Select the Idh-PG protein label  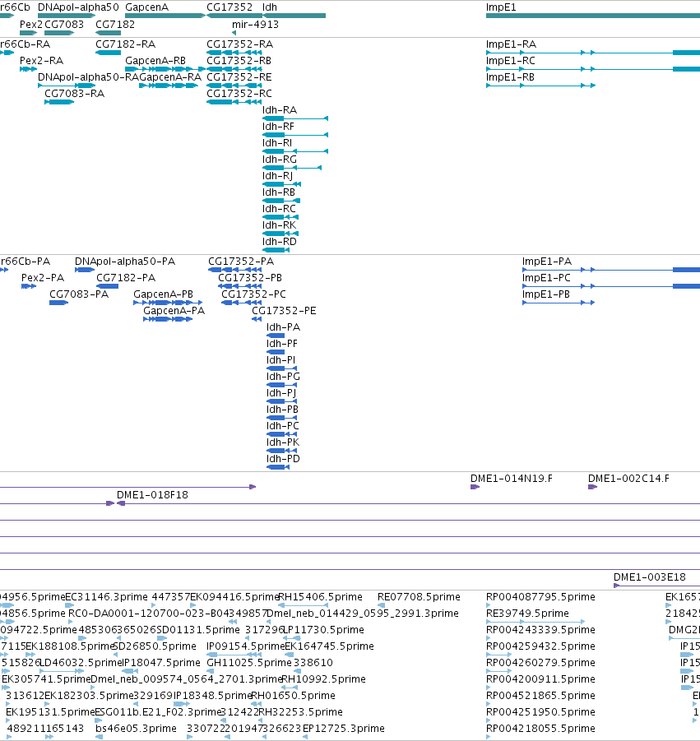pyautogui.click(x=283, y=377)
